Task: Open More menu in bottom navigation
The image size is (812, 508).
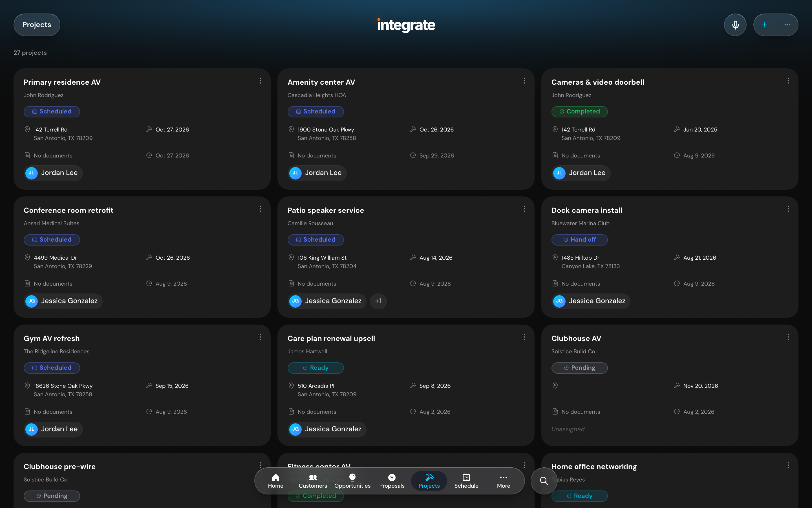Action: tap(503, 481)
